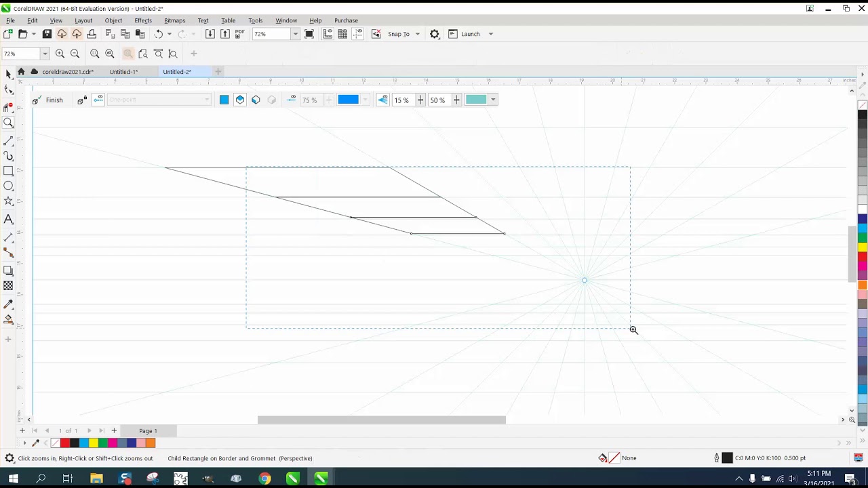Viewport: 868px width, 488px height.
Task: Open the undo history dropdown arrow
Action: point(169,34)
